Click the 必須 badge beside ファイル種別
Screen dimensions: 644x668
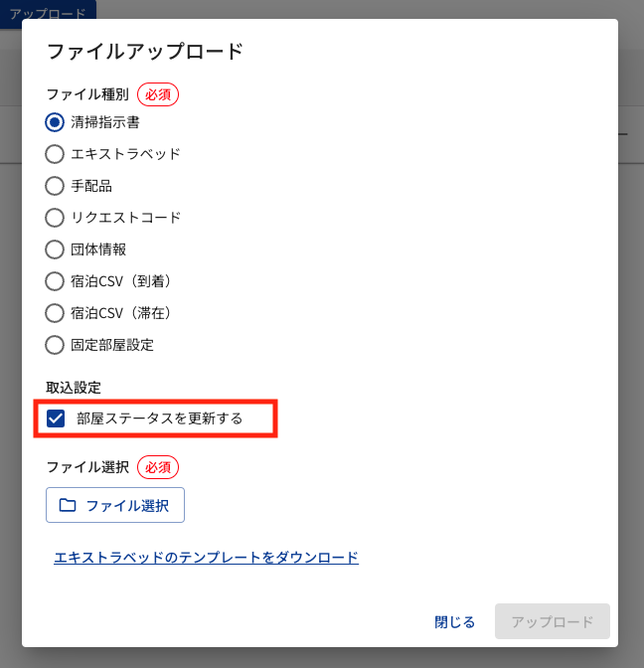(158, 94)
